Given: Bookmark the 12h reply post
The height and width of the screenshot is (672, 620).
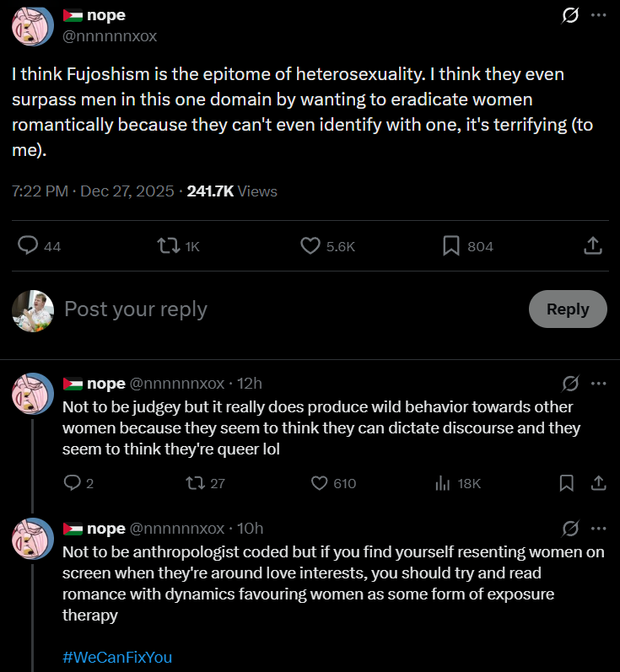Looking at the screenshot, I should (x=567, y=483).
